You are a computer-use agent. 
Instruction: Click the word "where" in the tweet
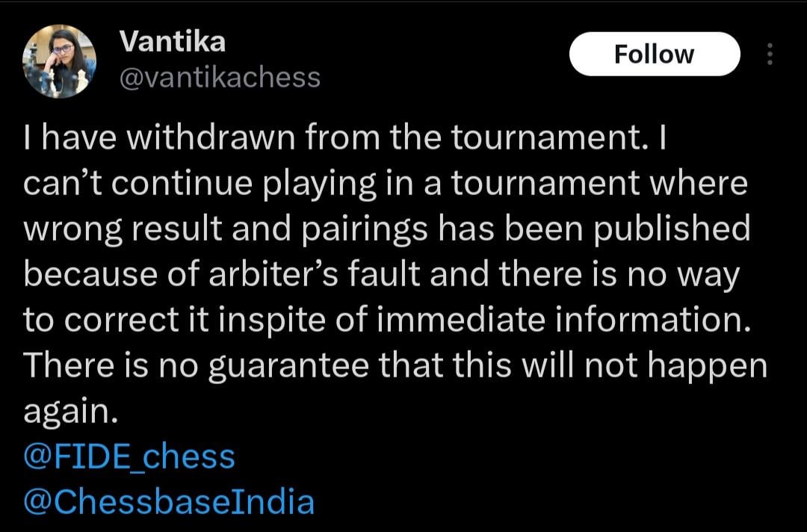(x=699, y=185)
